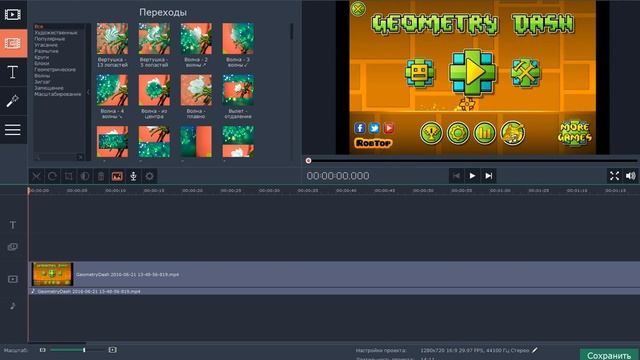Click the volume speaker icon
The image size is (640, 360).
coord(631,176)
